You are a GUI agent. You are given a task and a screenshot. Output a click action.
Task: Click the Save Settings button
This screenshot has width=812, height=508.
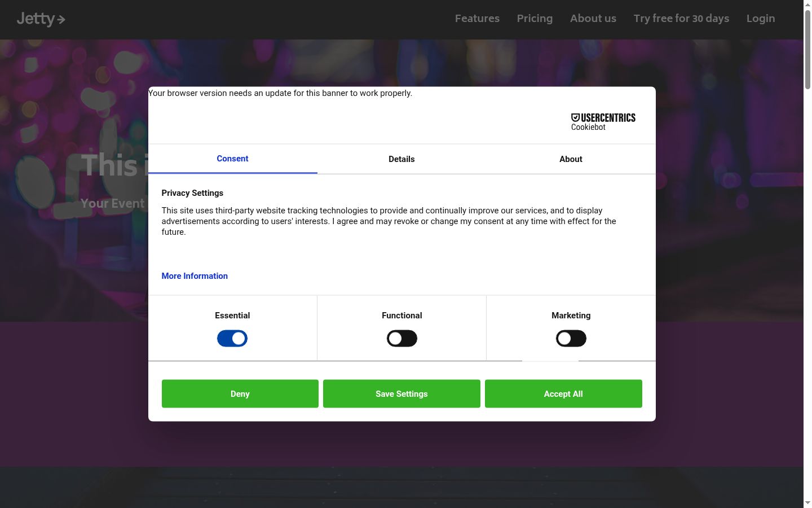tap(401, 393)
